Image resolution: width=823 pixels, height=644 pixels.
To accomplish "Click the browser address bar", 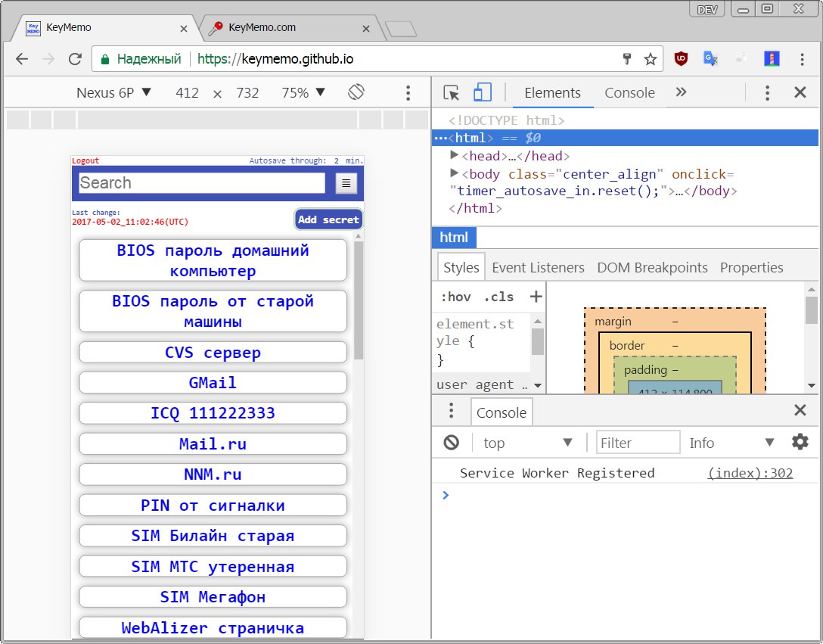I will tap(377, 59).
